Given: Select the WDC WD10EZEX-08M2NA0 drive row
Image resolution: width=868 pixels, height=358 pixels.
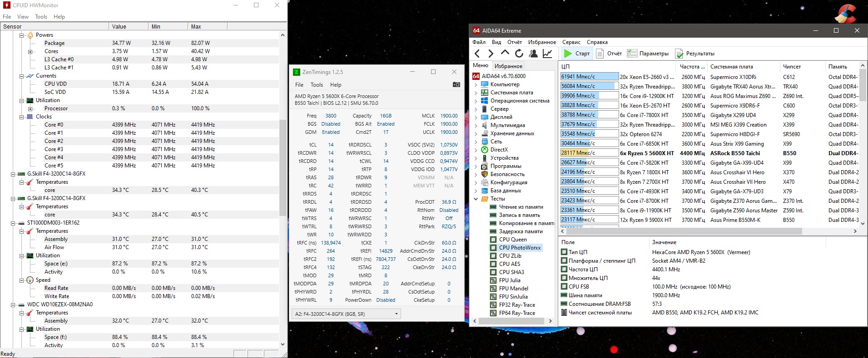Looking at the screenshot, I should pyautogui.click(x=139, y=304).
